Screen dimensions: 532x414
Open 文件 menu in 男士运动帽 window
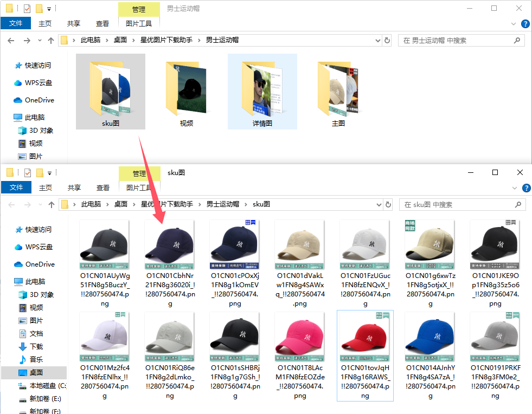pyautogui.click(x=16, y=23)
